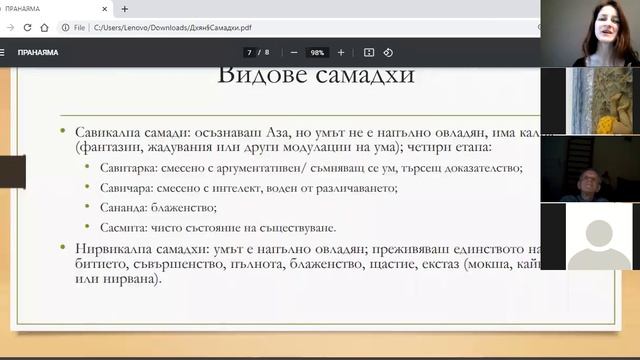The image size is (640, 360).
Task: Close the ПРАНАЯМА browser tab
Action: (104, 9)
